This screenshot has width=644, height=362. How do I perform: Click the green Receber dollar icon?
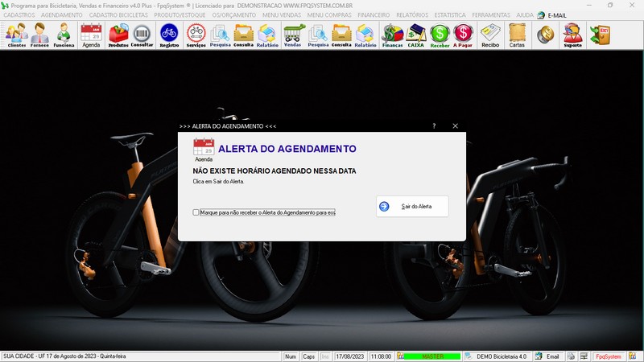pos(440,35)
